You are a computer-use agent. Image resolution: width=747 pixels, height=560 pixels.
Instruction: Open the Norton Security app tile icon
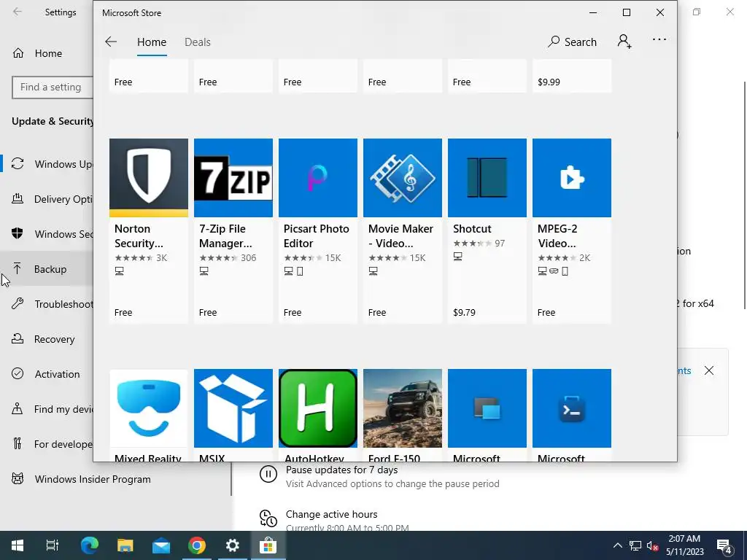149,178
